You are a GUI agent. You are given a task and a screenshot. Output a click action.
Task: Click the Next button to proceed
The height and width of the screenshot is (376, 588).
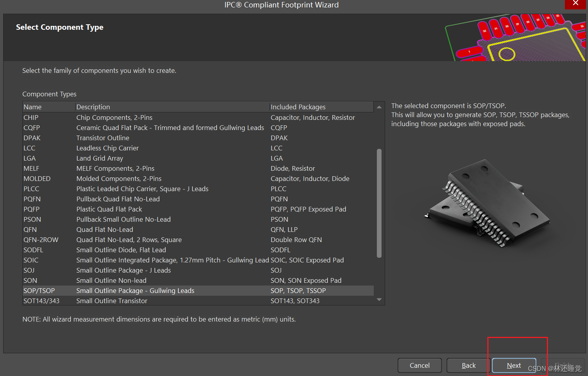point(514,365)
